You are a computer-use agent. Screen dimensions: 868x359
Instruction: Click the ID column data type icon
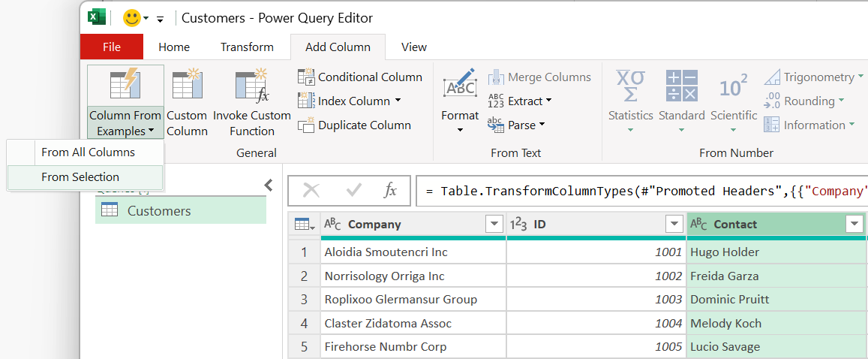(518, 225)
